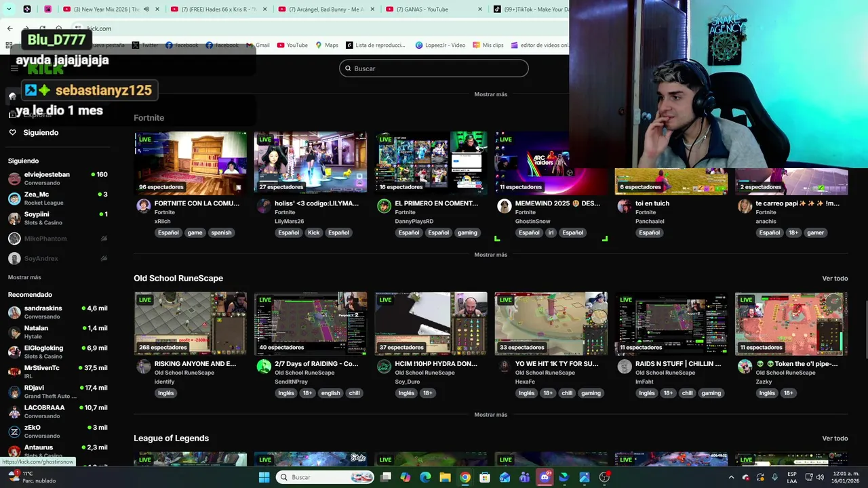The image size is (868, 488).
Task: Expand Fortnite row with Mostrar más
Action: tap(491, 255)
